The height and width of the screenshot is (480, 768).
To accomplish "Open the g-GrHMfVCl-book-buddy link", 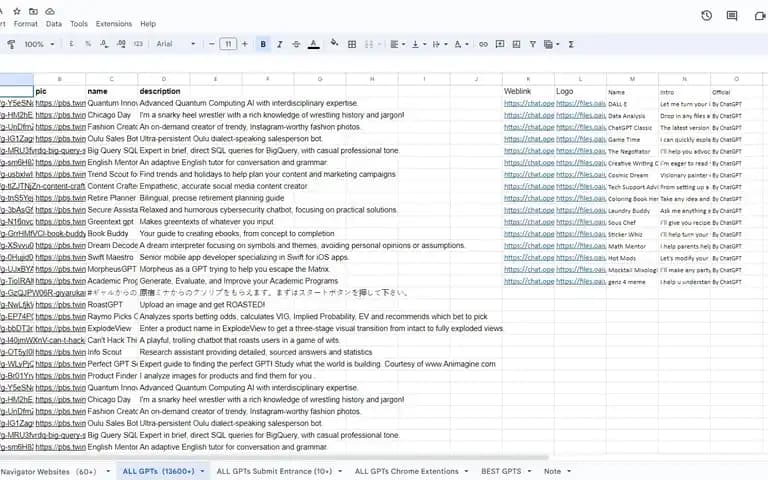I will click(x=43, y=234).
